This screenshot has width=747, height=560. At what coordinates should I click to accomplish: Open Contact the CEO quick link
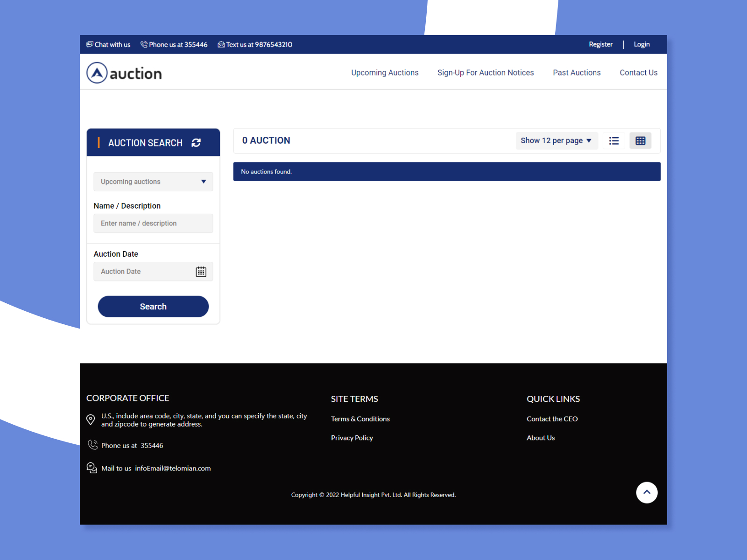pos(552,419)
